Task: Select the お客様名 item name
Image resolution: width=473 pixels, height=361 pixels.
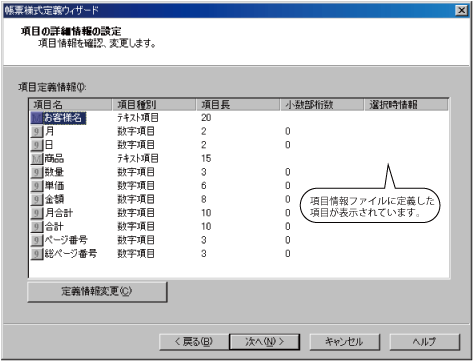Action: coord(65,118)
